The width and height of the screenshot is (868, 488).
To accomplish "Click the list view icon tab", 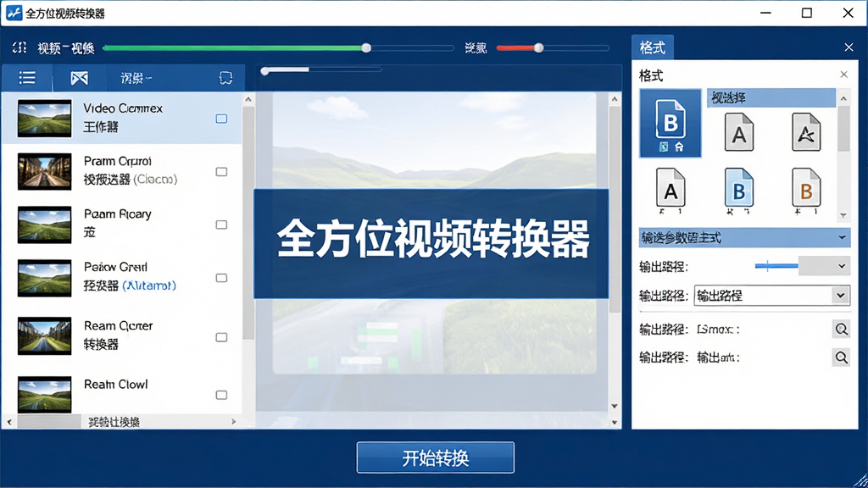I will 27,78.
